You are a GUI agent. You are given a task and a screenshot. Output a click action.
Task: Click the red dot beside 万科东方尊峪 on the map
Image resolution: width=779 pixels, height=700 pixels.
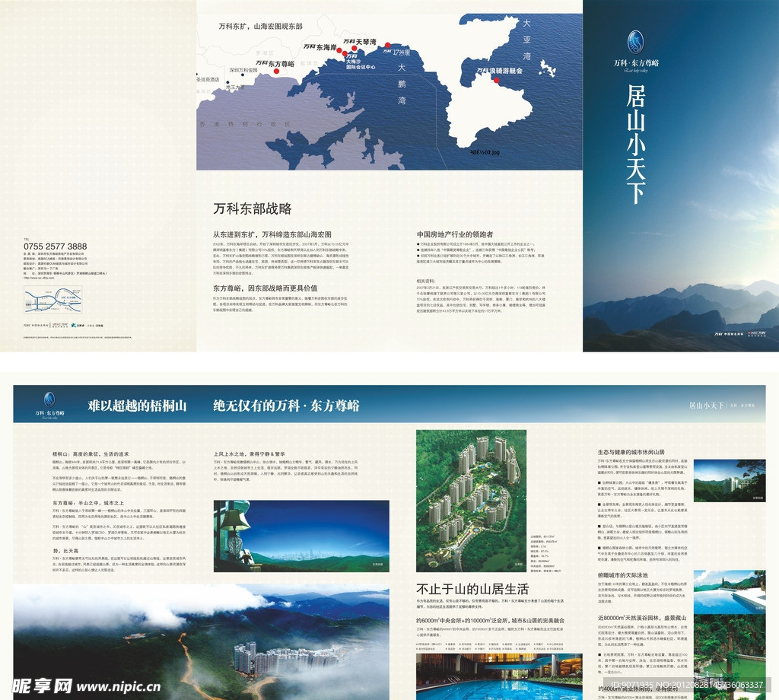tap(277, 71)
